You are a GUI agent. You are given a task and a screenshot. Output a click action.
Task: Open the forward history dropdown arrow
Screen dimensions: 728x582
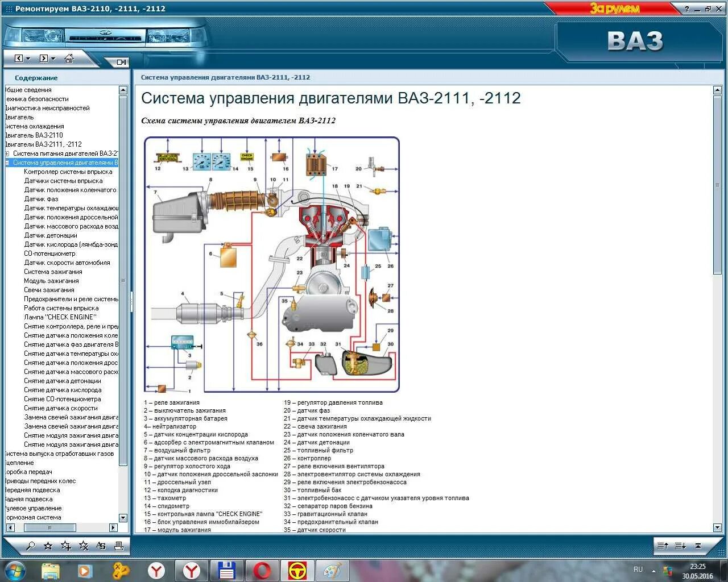(53, 58)
